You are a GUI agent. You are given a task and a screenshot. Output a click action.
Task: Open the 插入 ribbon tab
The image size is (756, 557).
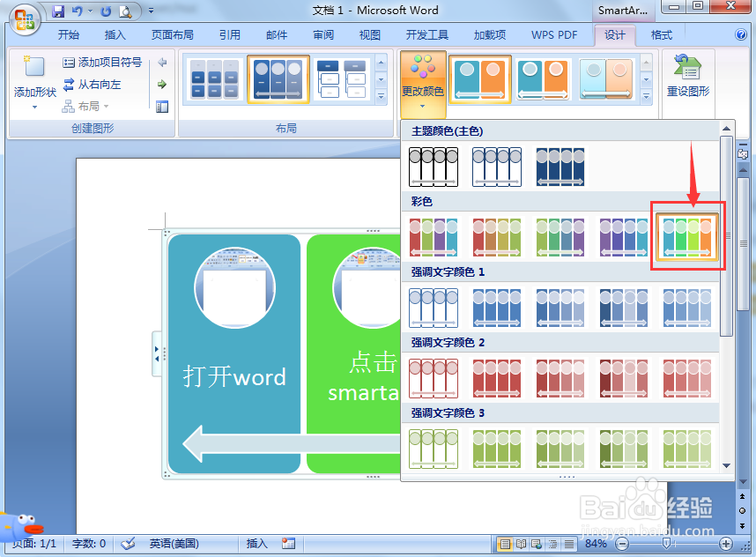(115, 34)
